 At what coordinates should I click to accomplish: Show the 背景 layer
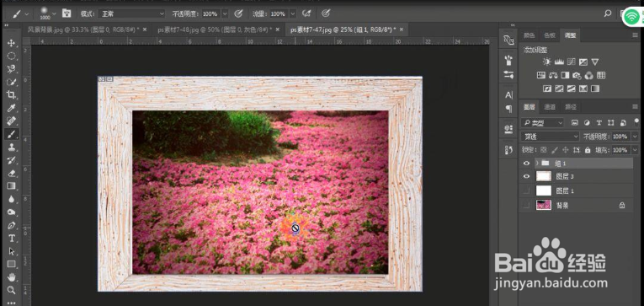[526, 205]
